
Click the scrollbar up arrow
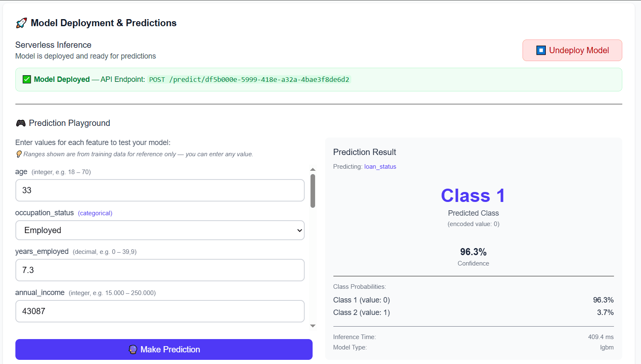pyautogui.click(x=313, y=169)
